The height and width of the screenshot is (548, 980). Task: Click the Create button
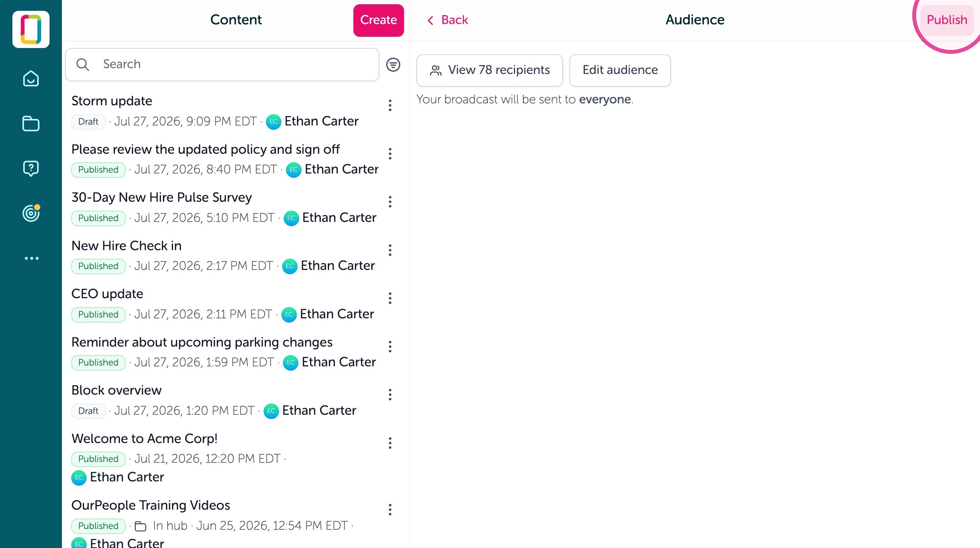(x=378, y=20)
